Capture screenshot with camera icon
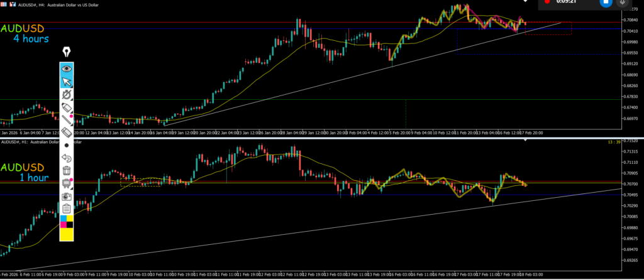 67,196
